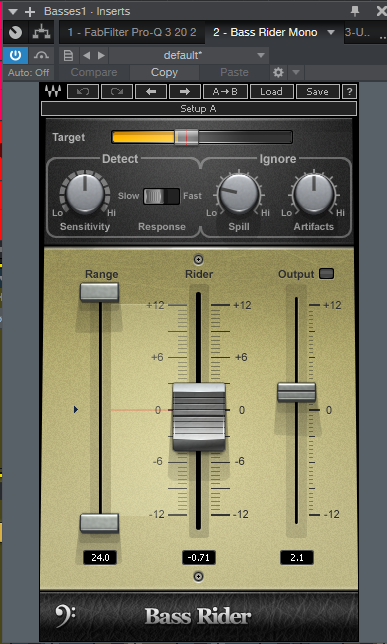Click the Range value field 24.0
Image resolution: width=387 pixels, height=644 pixels.
tap(100, 558)
